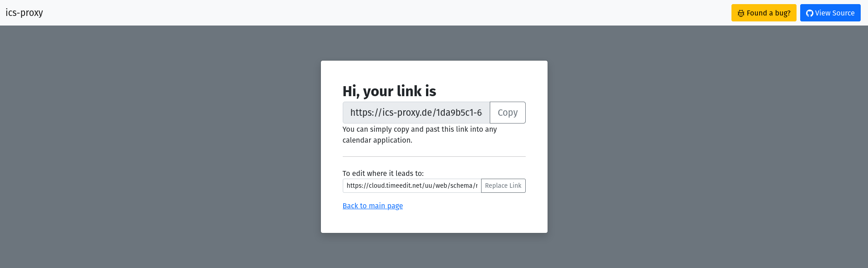Follow the "Back to main page" link
Image resolution: width=868 pixels, height=268 pixels.
372,206
